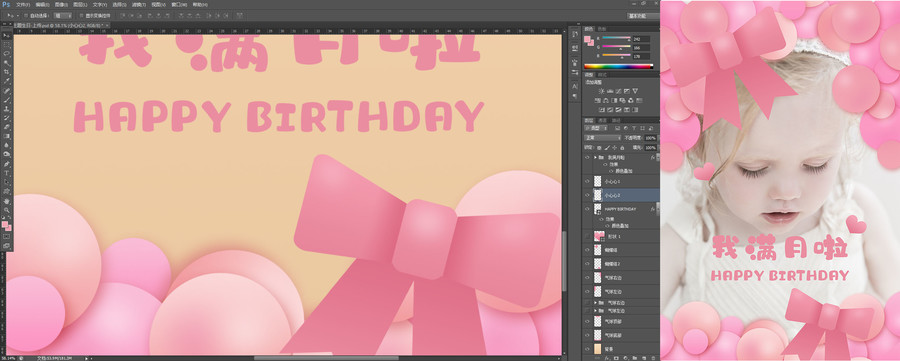Select the Gradient tool
Viewport: 900px width, 361px height.
7,136
